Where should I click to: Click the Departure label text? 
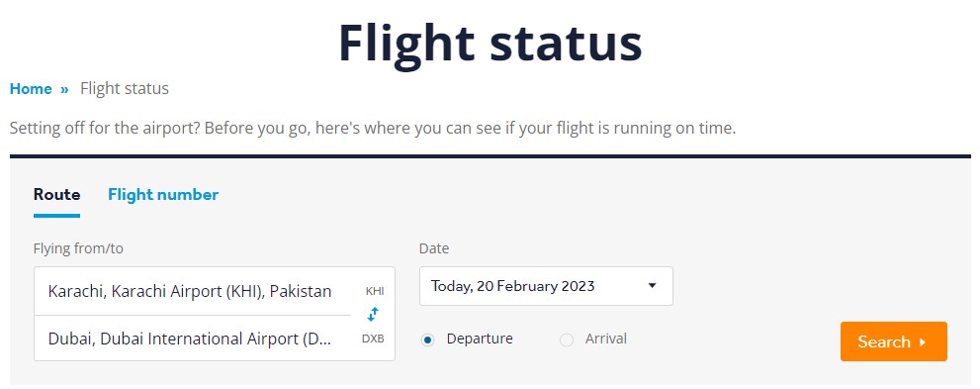480,339
